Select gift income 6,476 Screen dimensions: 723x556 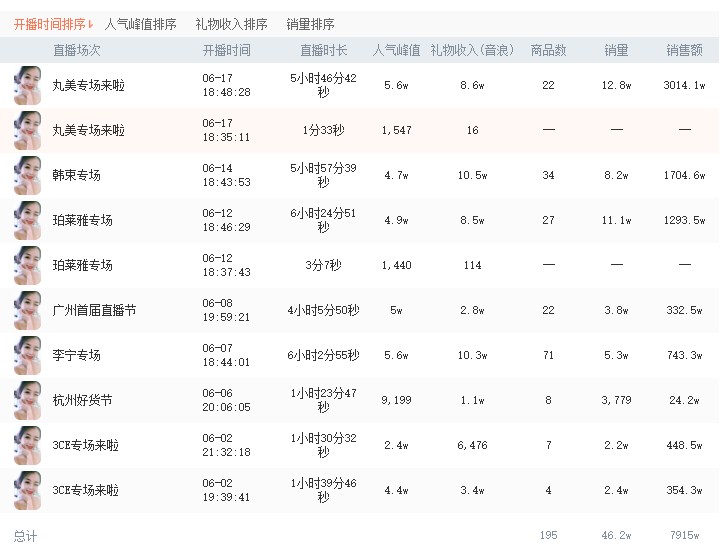pos(472,445)
